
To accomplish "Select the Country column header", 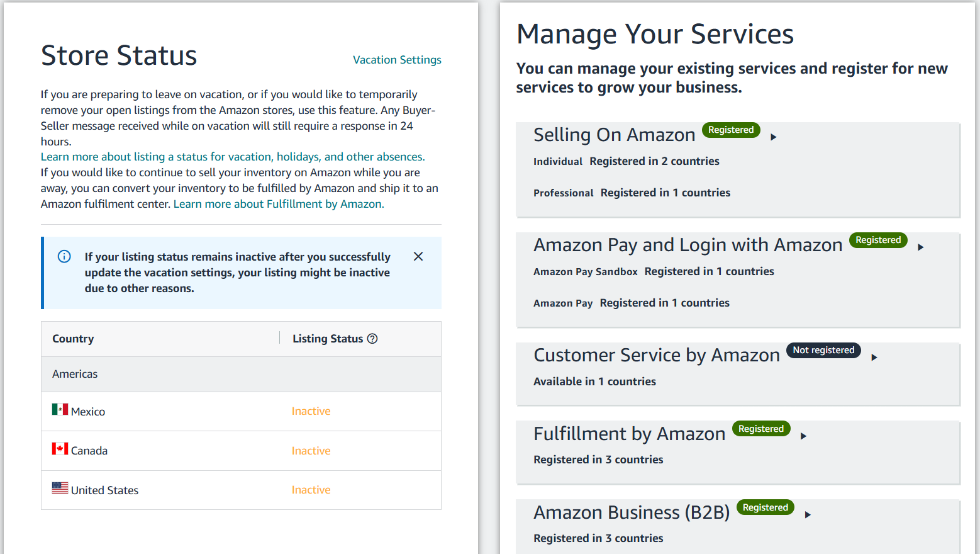I will (73, 339).
